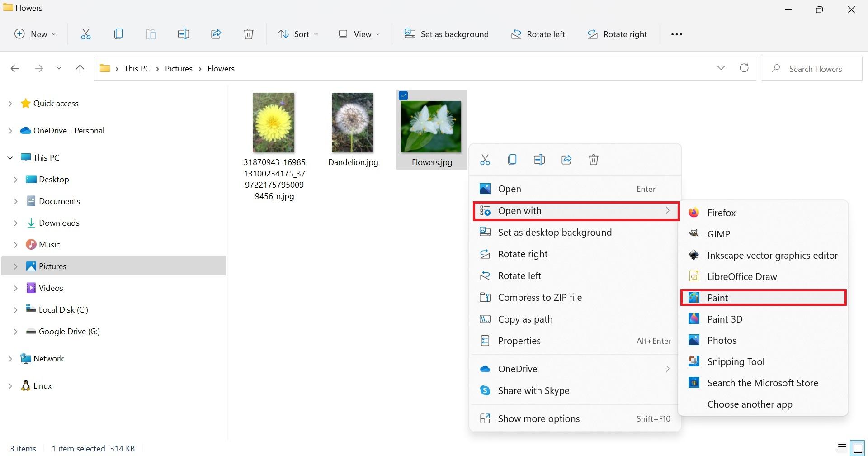This screenshot has height=456, width=868.
Task: Click the Copy icon in context menu
Action: pyautogui.click(x=512, y=160)
